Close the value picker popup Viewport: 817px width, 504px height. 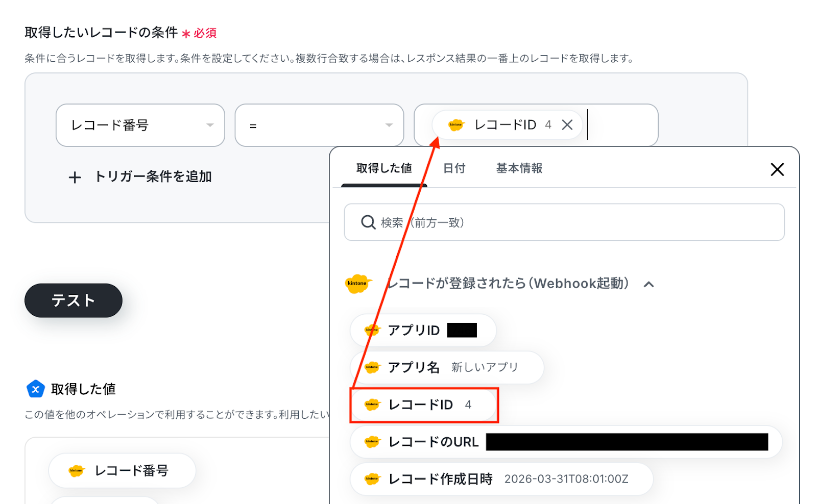pyautogui.click(x=777, y=169)
